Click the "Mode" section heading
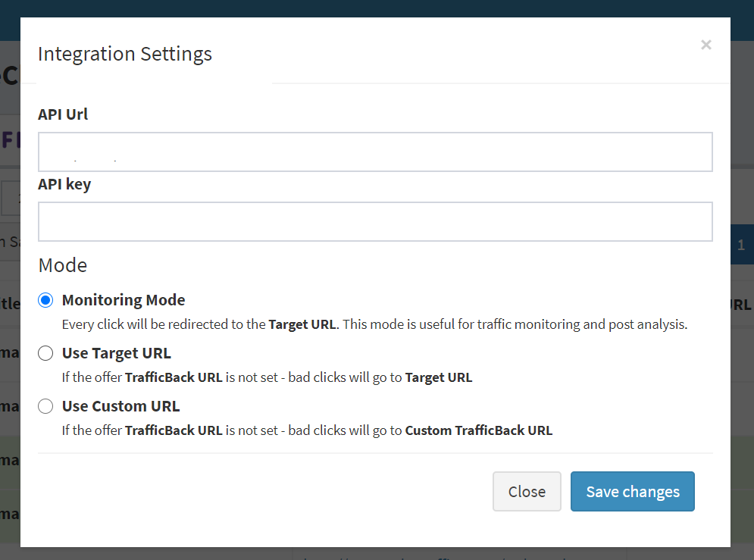This screenshot has width=754, height=560. click(62, 265)
